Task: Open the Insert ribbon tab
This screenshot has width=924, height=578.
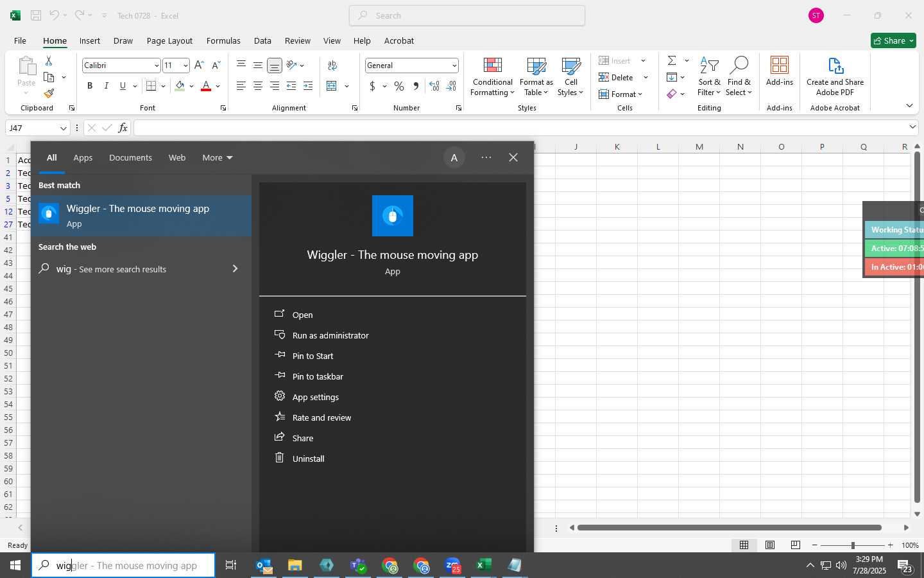Action: 90,40
